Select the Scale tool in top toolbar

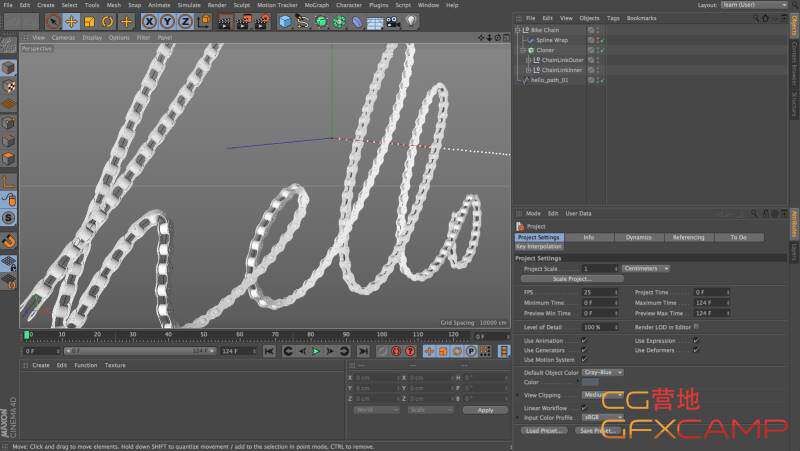pos(90,21)
